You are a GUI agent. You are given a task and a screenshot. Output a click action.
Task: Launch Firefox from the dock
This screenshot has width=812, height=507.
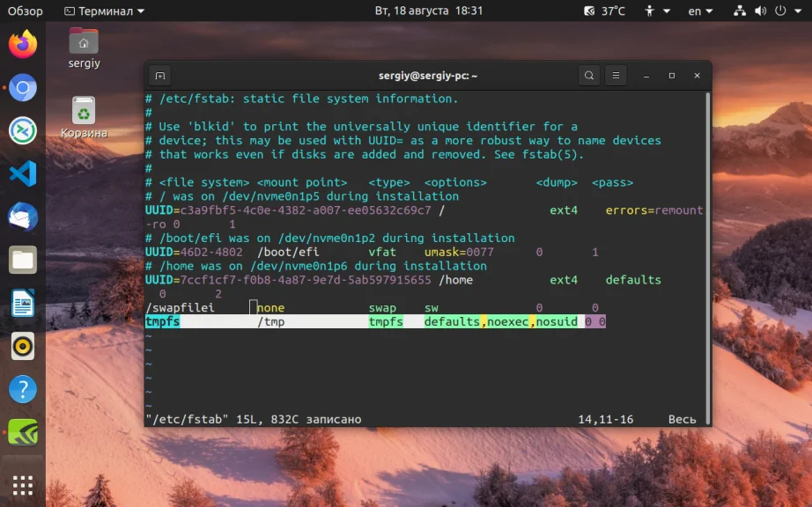(x=23, y=44)
